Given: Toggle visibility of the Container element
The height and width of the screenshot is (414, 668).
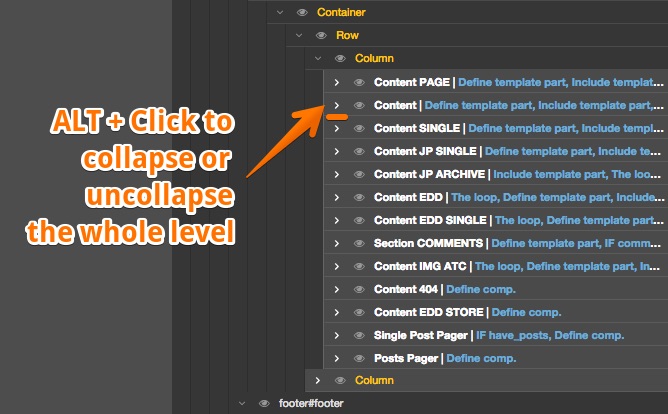Looking at the screenshot, I should pos(302,12).
